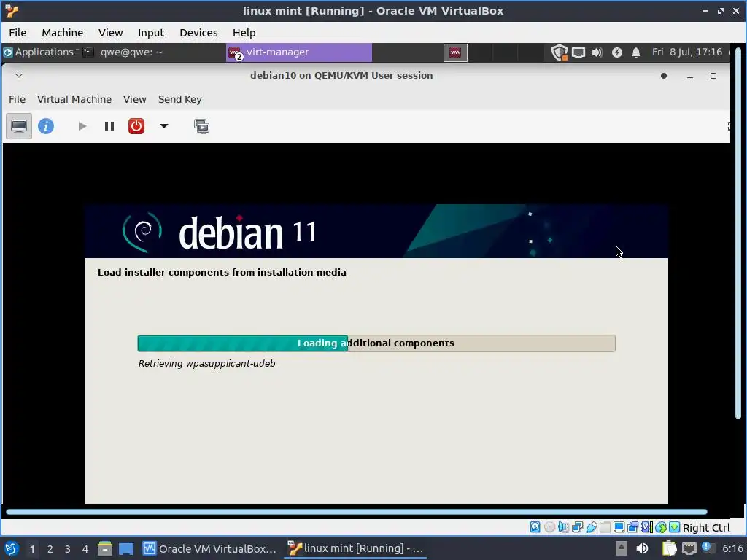Click virt-manager icon in guest workspace switcher
The height and width of the screenshot is (560, 747).
click(455, 52)
